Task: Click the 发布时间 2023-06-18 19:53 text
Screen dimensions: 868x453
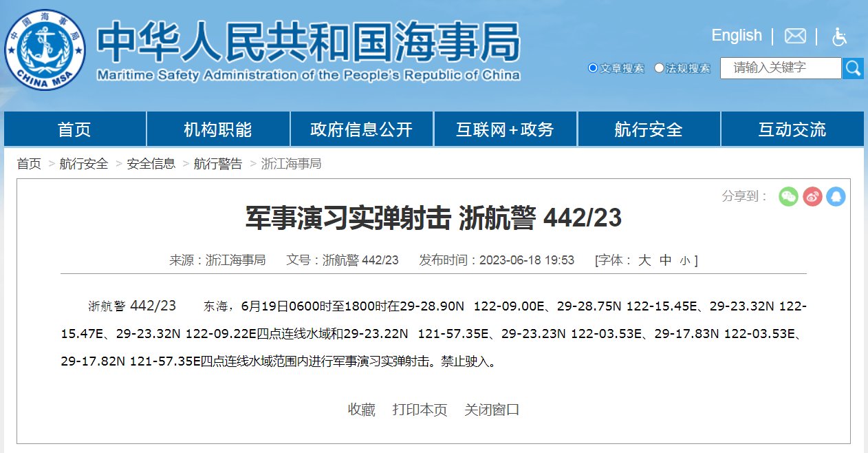Action: 497,260
